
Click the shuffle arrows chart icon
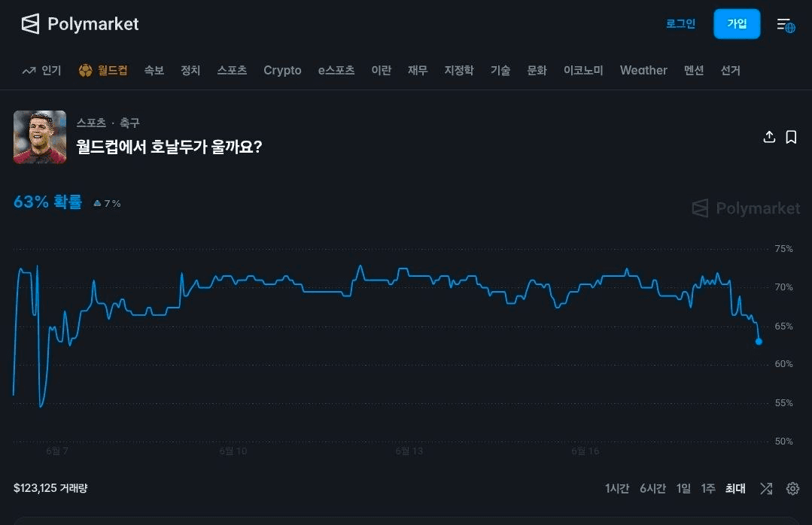(766, 488)
